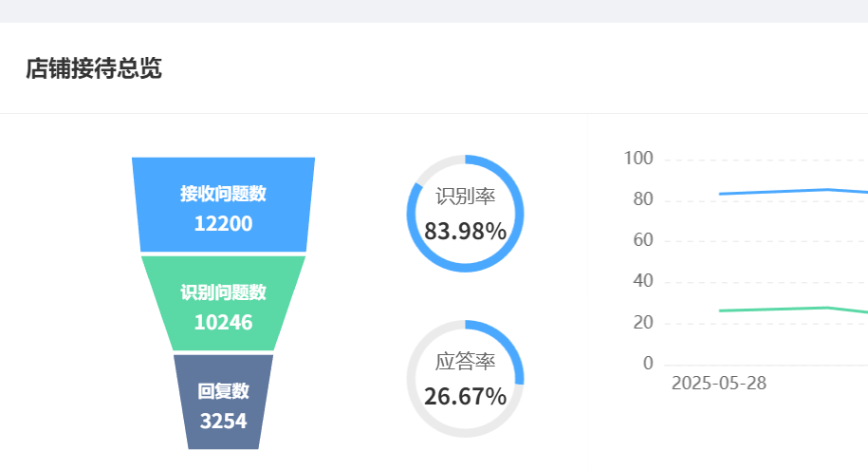Select the 回复数 3254 funnel segment
This screenshot has width=868, height=470.
coord(223,402)
